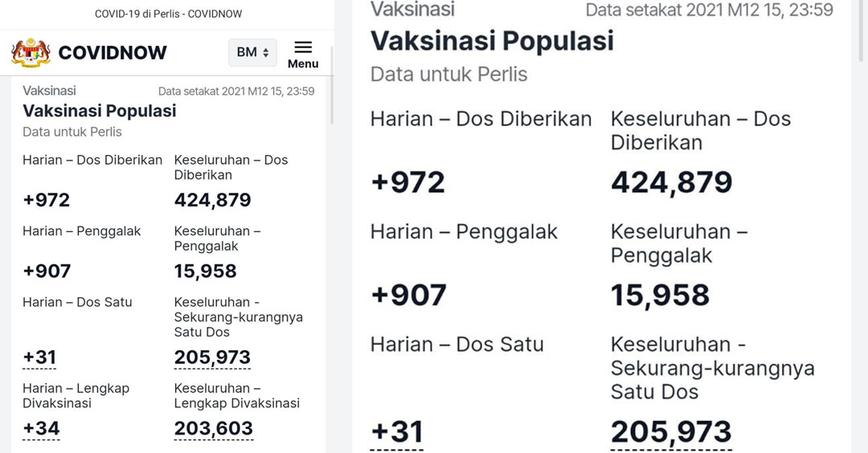Click the COVID-19 di Perlis page title
This screenshot has width=868, height=453.
click(x=168, y=14)
